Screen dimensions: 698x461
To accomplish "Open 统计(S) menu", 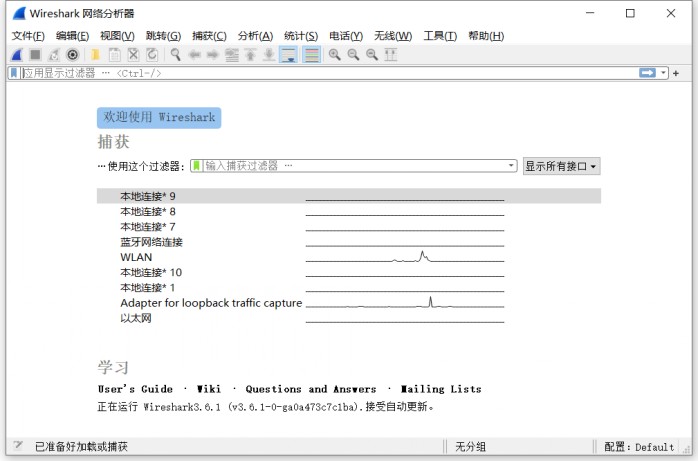I will tap(301, 36).
